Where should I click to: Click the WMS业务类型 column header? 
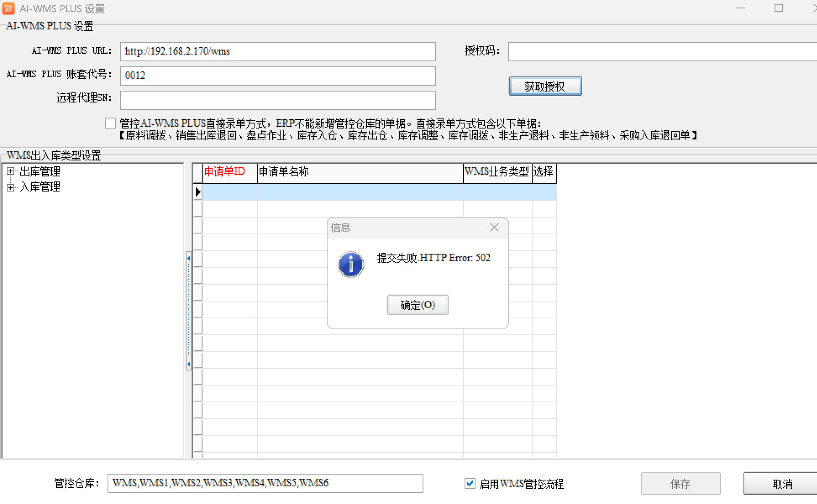(497, 173)
